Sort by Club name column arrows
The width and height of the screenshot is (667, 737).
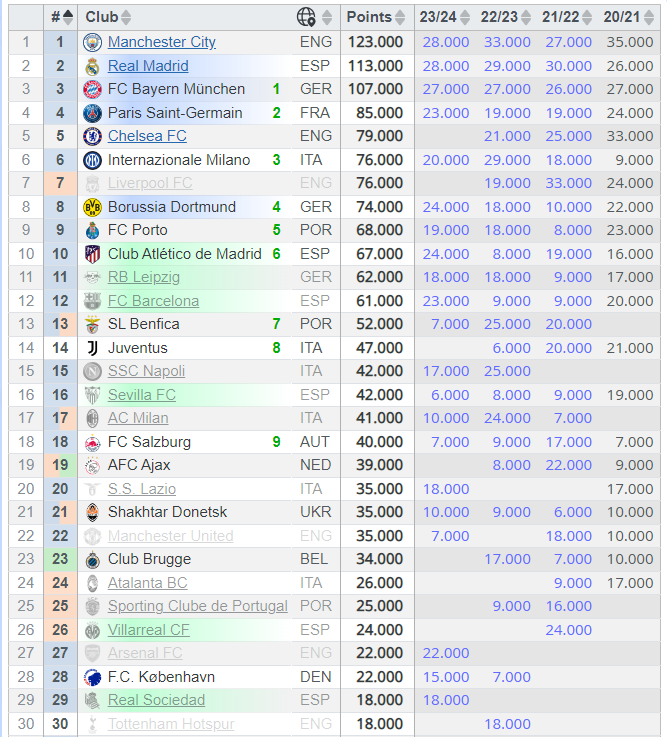(126, 17)
